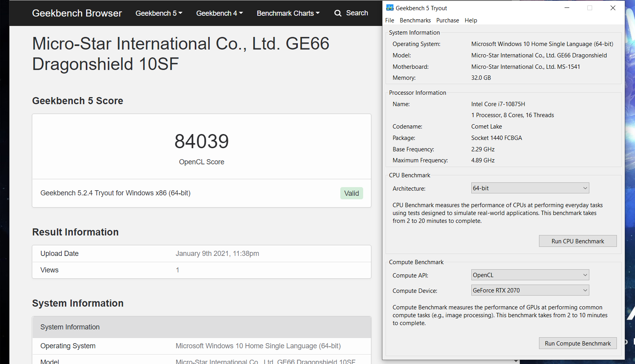635x364 pixels.
Task: Click the Maximum Frequency value 4.89 GHz
Action: point(483,160)
